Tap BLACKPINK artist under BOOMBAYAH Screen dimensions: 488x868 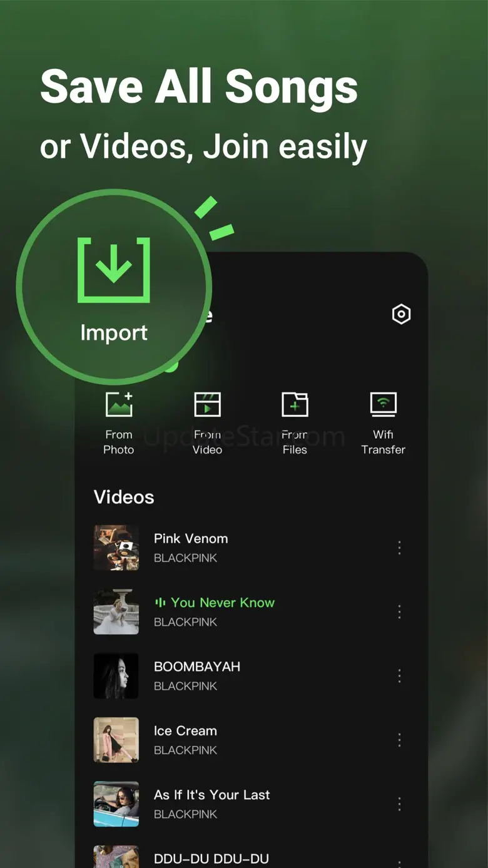click(186, 686)
